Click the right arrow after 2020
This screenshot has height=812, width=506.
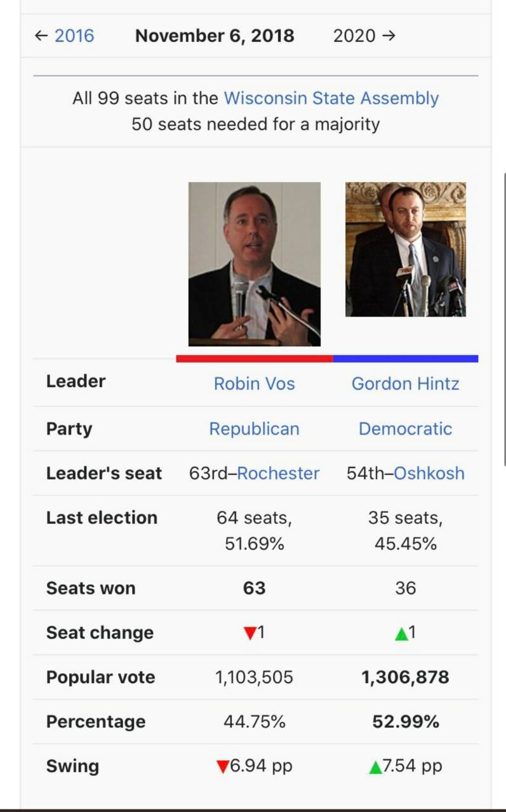click(x=389, y=36)
